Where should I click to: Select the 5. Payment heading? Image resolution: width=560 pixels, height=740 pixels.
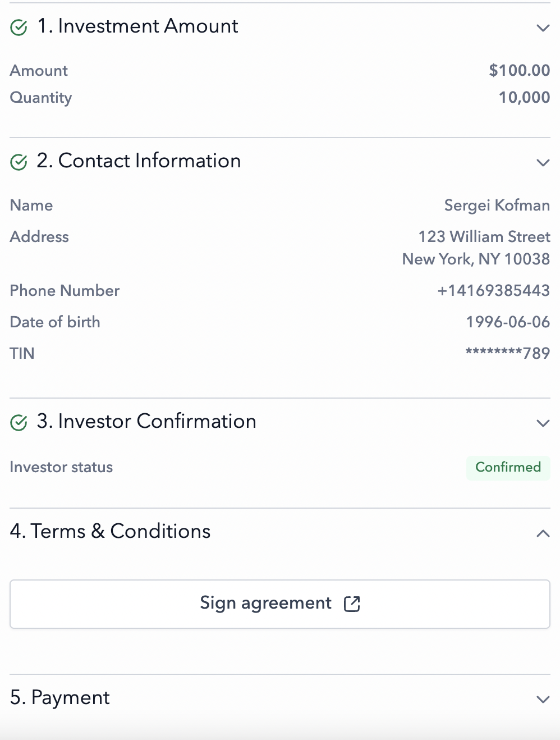[x=60, y=698]
